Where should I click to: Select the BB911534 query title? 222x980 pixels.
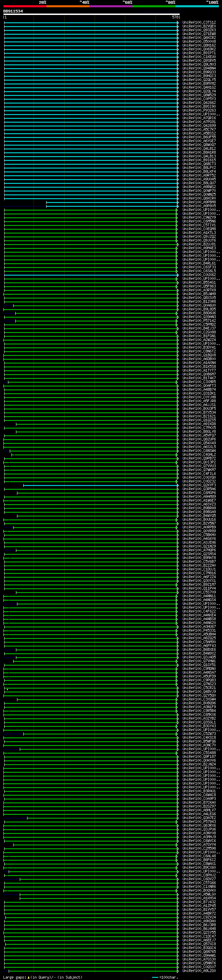(x=13, y=11)
